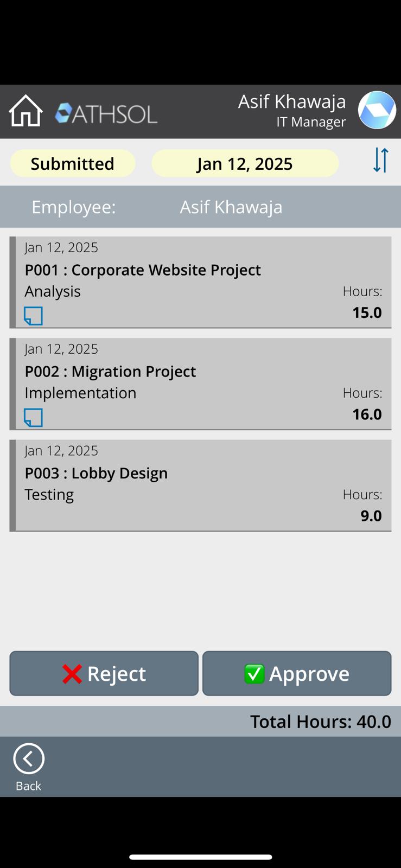Reject the submitted timesheet
Image resolution: width=401 pixels, height=868 pixels.
tap(104, 673)
